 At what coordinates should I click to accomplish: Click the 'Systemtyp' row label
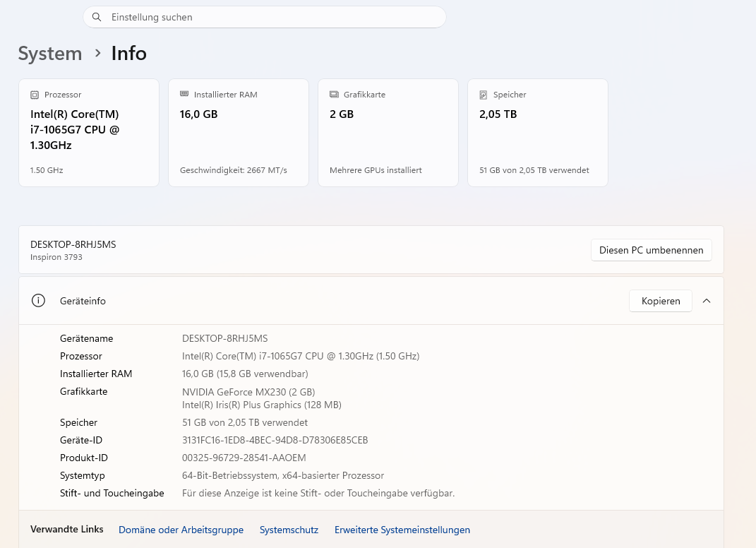pos(83,476)
